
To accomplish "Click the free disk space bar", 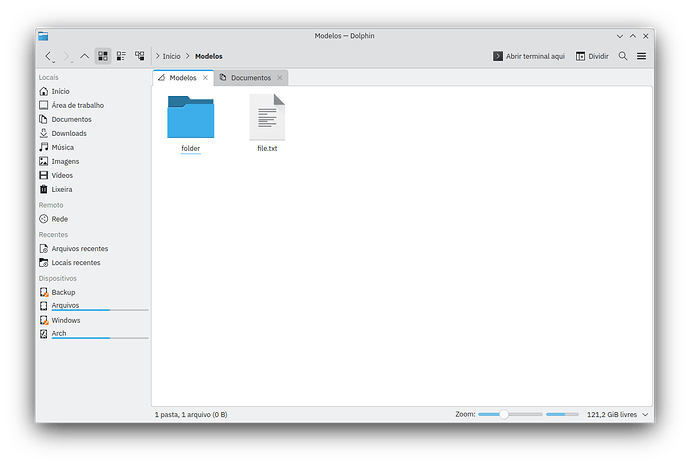I will [562, 414].
